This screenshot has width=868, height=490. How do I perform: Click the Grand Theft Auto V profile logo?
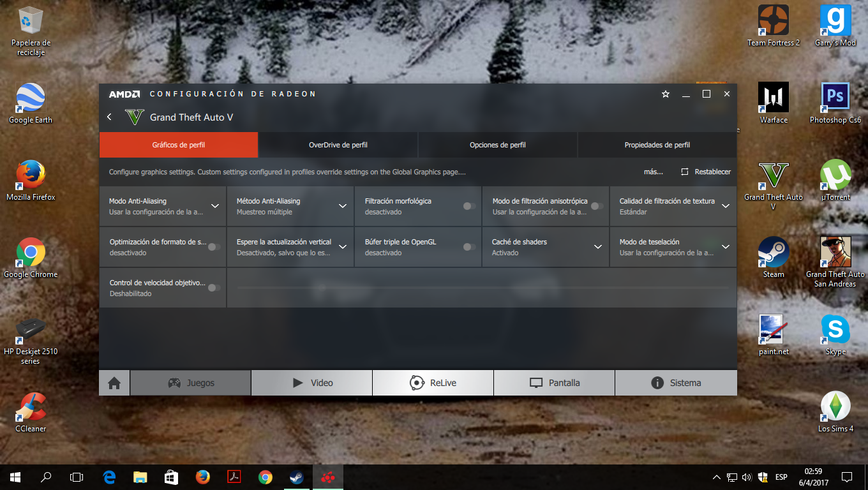(x=135, y=117)
